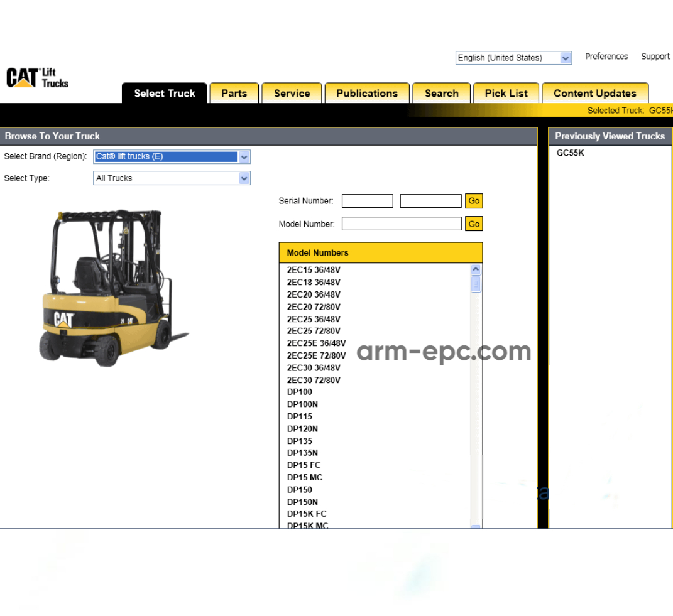Open the Publications tab
Viewport: 673px width, 616px height.
(x=367, y=93)
